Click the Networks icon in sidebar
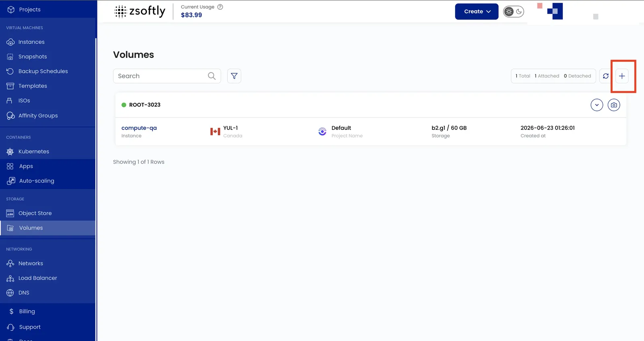644x341 pixels. click(10, 263)
